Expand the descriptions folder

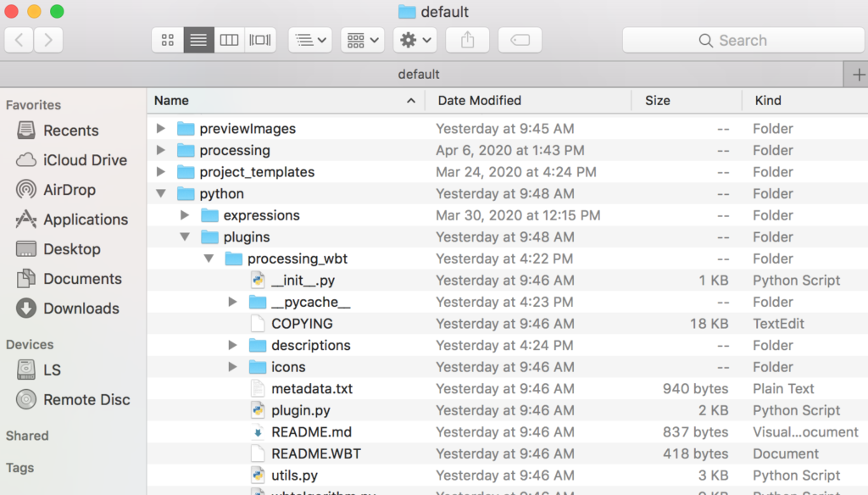233,345
